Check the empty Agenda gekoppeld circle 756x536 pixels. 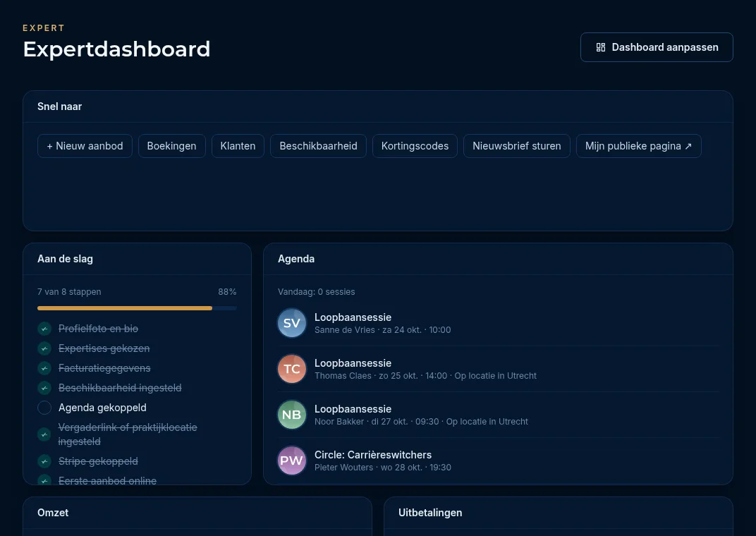click(x=44, y=408)
